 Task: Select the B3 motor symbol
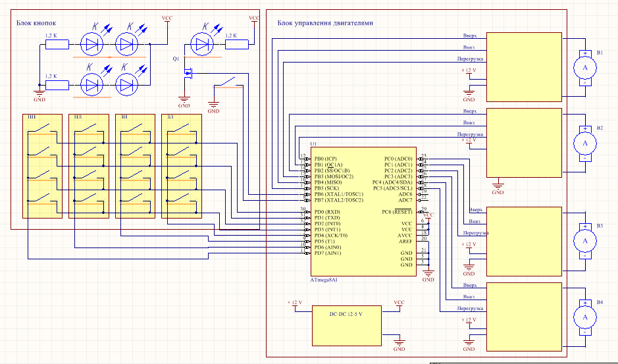(x=582, y=241)
